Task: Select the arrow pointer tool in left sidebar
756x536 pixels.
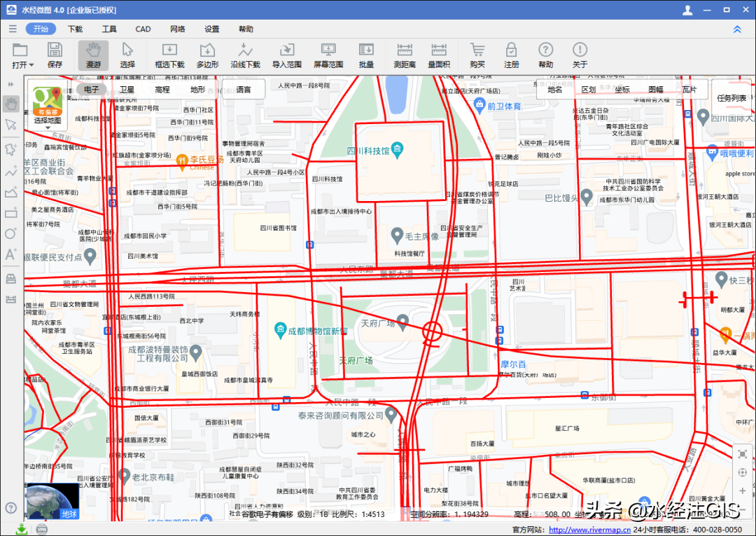Action: coord(10,125)
